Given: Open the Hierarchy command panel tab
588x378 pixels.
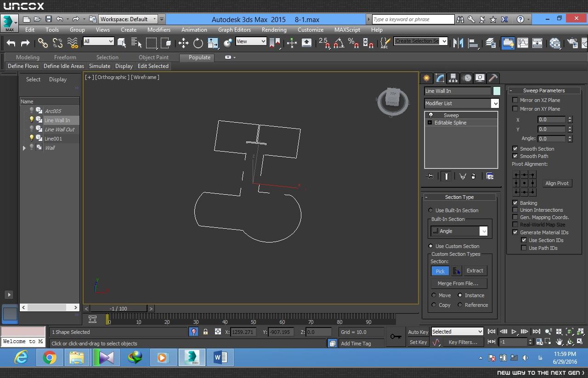Looking at the screenshot, I should pos(453,78).
